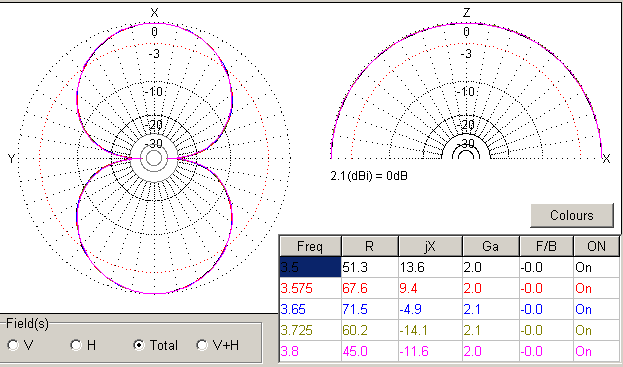Image resolution: width=623 pixels, height=367 pixels.
Task: Click R value 45.0
Action: [x=370, y=352]
